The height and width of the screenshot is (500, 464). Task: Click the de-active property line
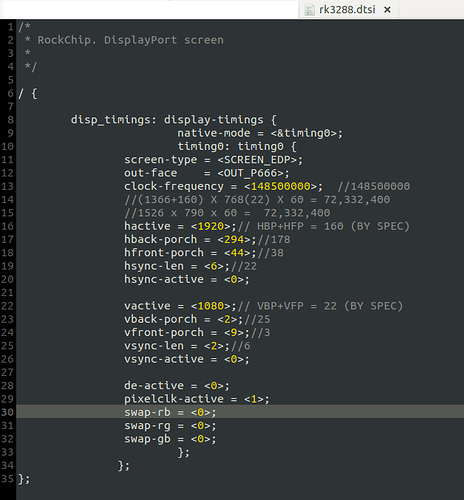177,385
